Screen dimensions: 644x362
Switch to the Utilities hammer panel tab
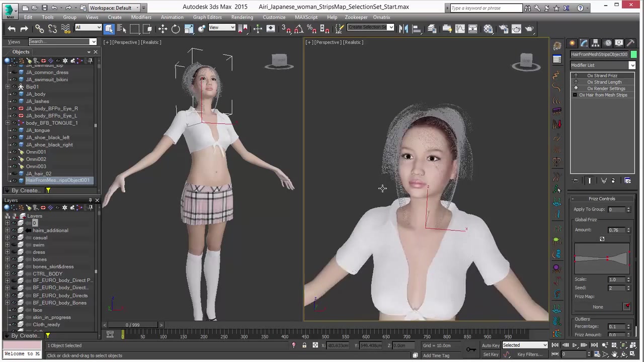click(x=631, y=43)
